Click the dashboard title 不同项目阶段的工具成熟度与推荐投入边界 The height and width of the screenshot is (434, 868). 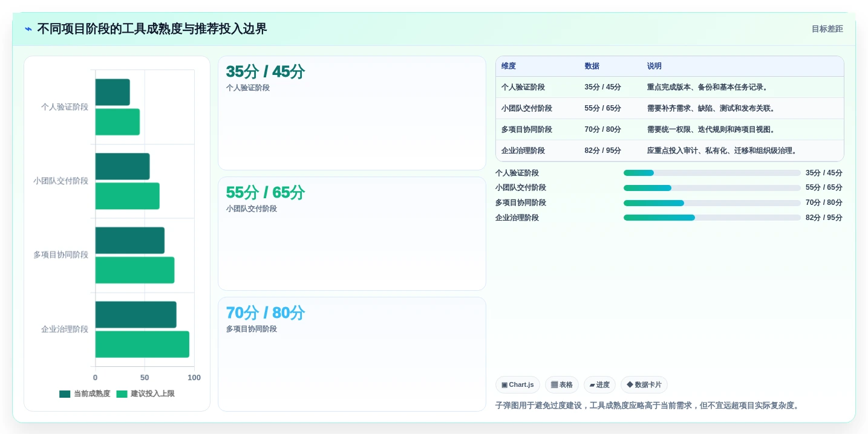(x=152, y=29)
